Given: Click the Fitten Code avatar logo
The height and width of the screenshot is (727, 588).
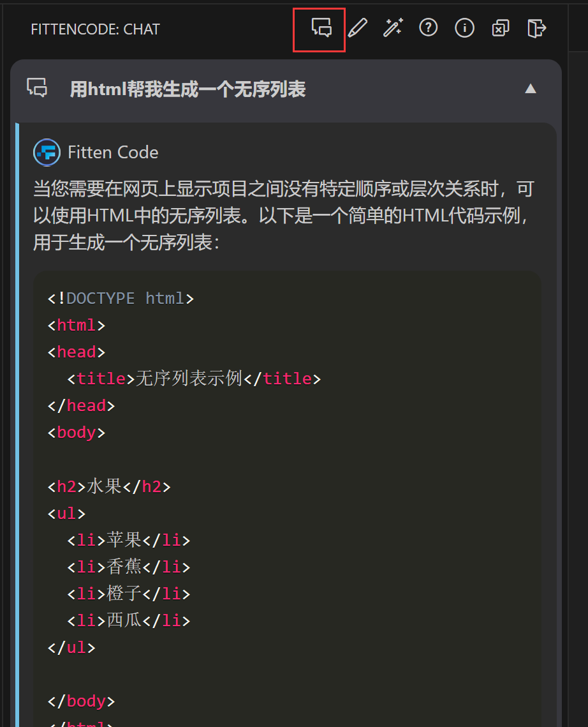Looking at the screenshot, I should pos(47,152).
